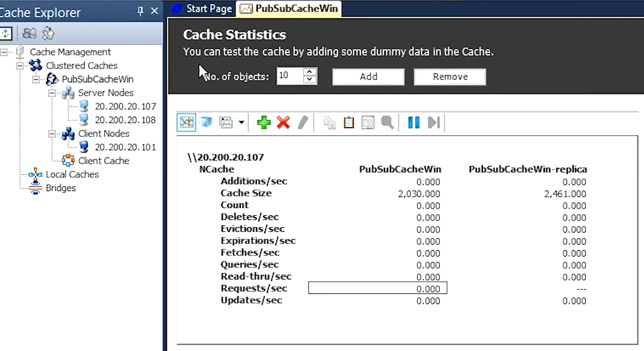Select PubSubCacheWin cache in the tree
Screen dimensions: 644x351
click(98, 79)
